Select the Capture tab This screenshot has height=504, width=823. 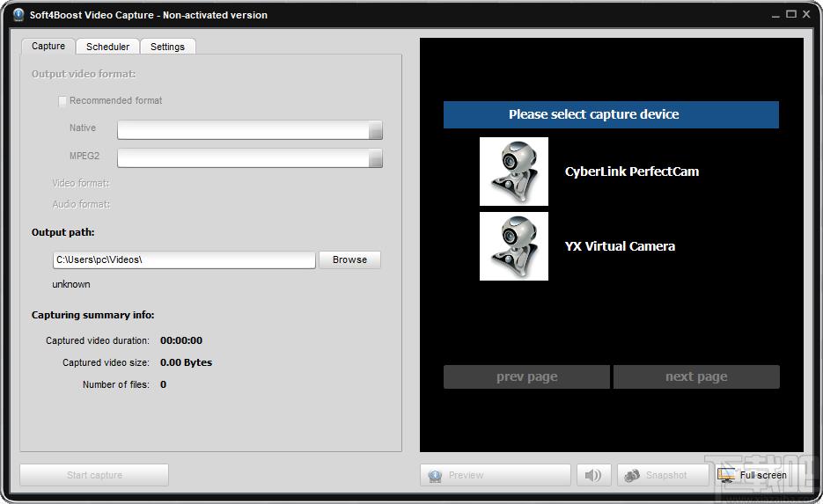[48, 46]
